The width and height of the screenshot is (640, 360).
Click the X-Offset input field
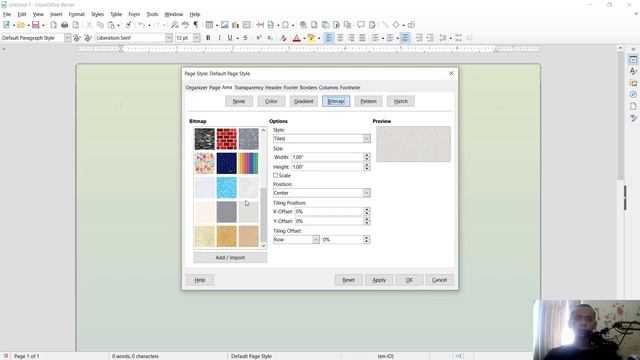pos(329,211)
